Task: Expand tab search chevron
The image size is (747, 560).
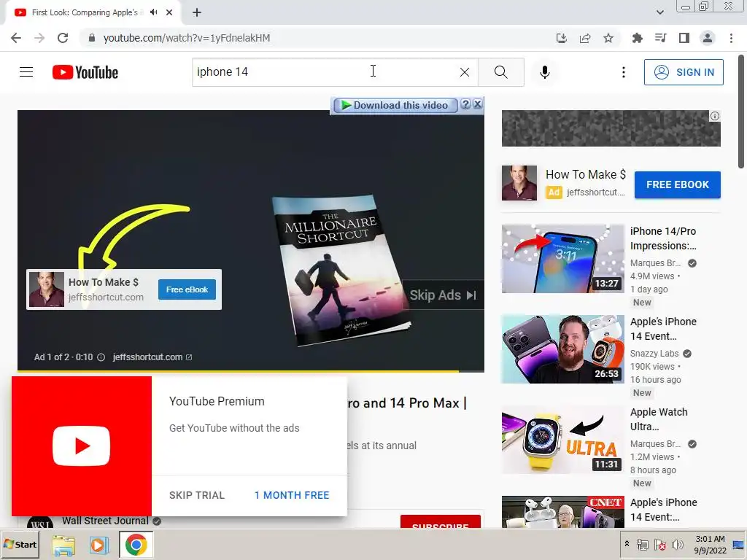Action: [x=660, y=12]
